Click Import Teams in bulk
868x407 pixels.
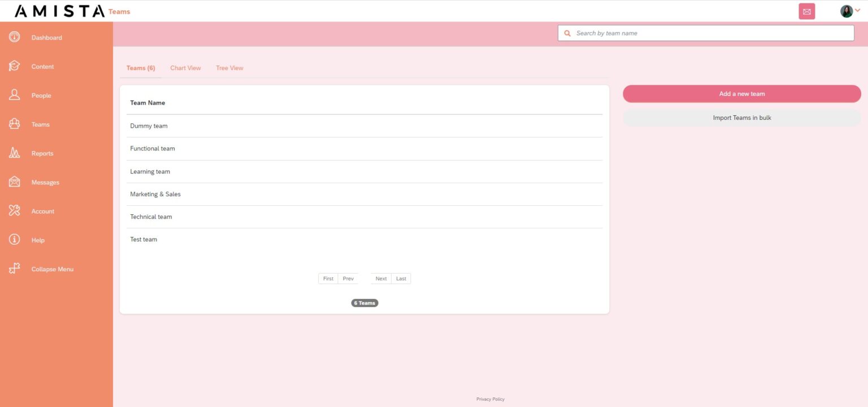click(741, 117)
